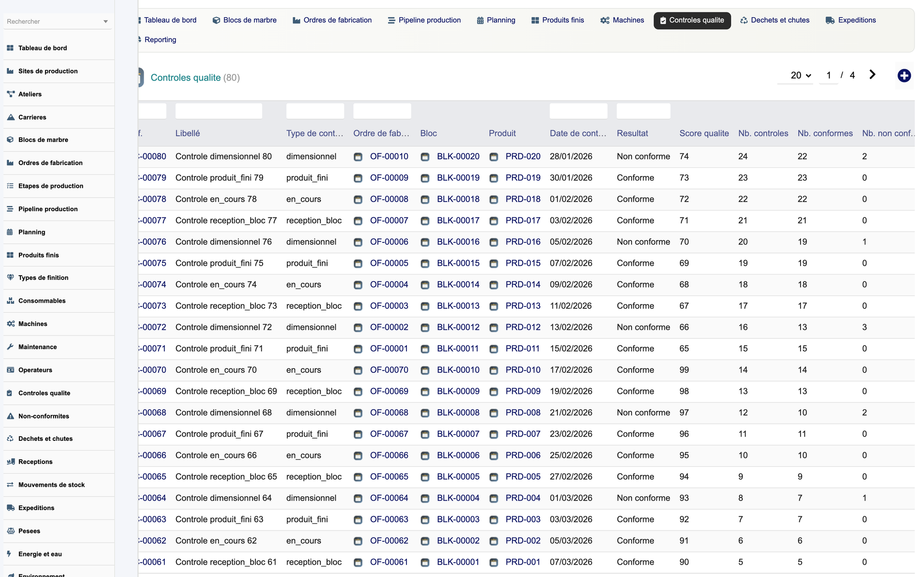Click the date cell 21/02/2026
924x577 pixels.
[x=571, y=413]
